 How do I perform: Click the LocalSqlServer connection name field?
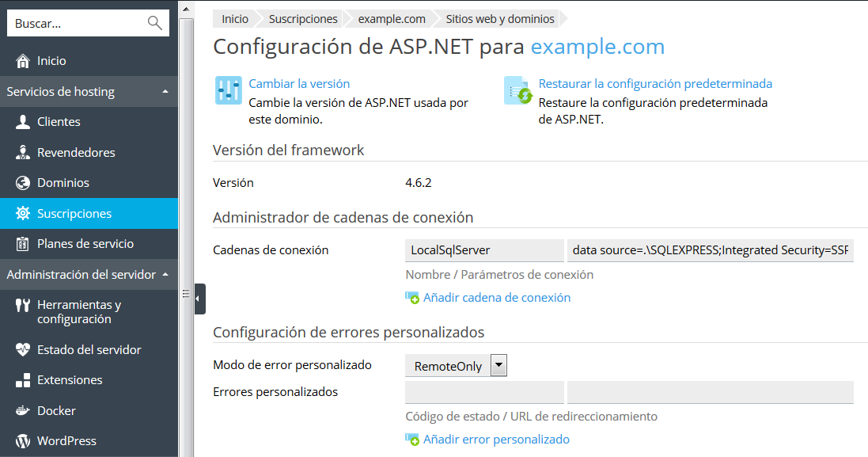point(483,250)
